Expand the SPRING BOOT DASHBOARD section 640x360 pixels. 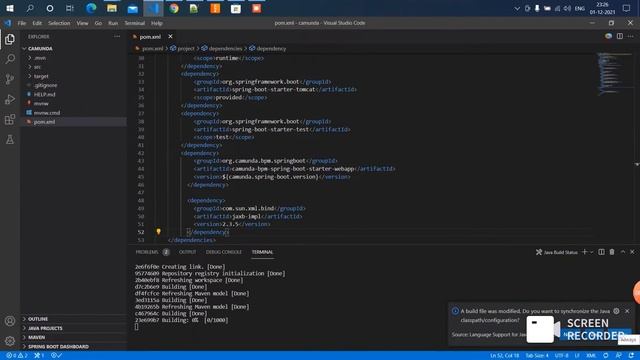pyautogui.click(x=58, y=347)
